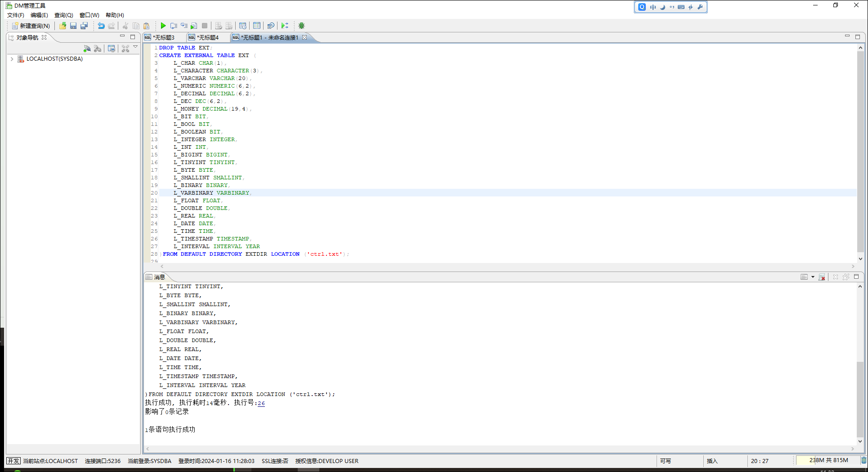The width and height of the screenshot is (868, 472).
Task: Click the Stop execution square icon
Action: pos(205,26)
